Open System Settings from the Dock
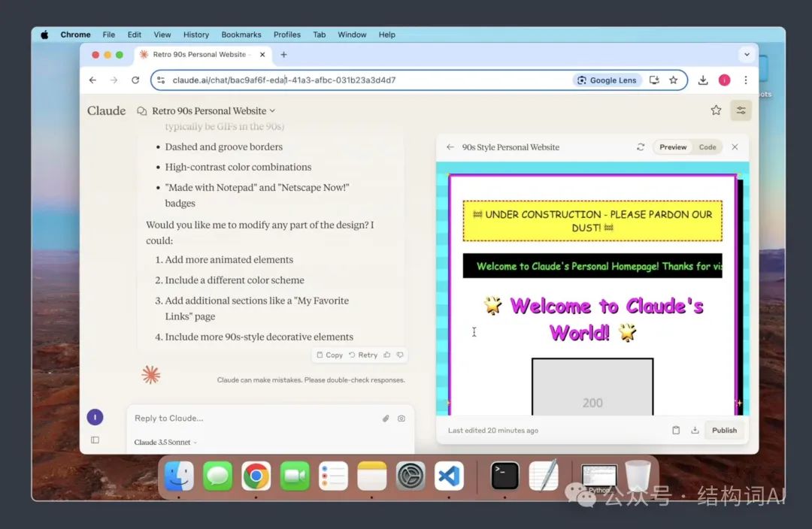Screen dimensions: 812x529 [x=411, y=476]
